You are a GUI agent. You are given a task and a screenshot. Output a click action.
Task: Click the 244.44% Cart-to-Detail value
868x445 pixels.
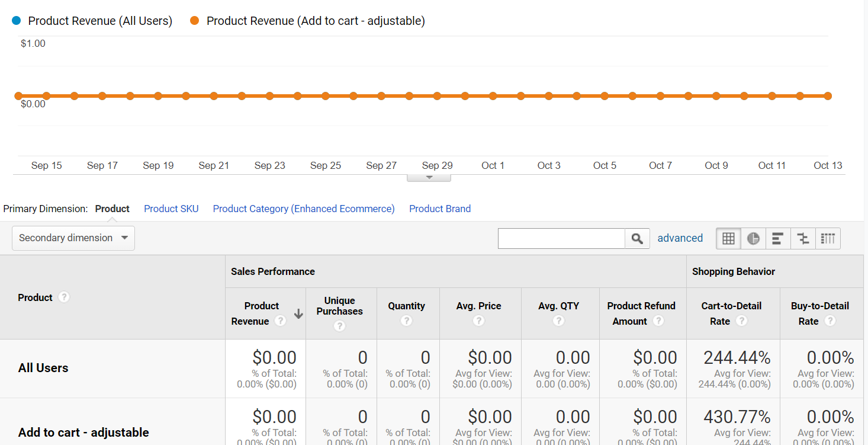click(737, 358)
